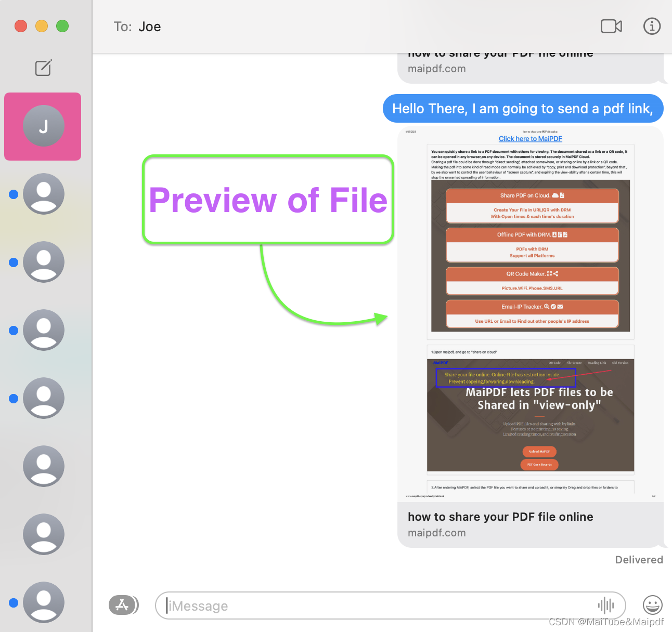672x632 pixels.
Task: Click 'Email-IP Tracker' in the preview
Action: point(532,307)
